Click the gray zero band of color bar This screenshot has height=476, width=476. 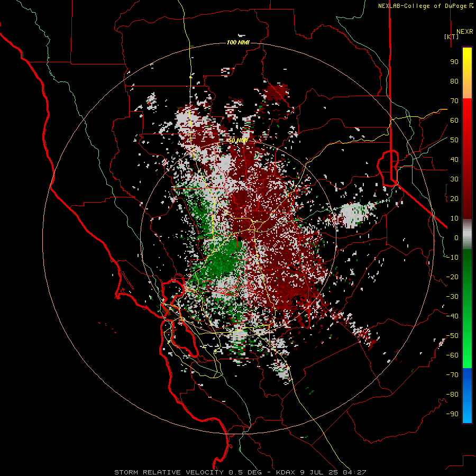(467, 234)
